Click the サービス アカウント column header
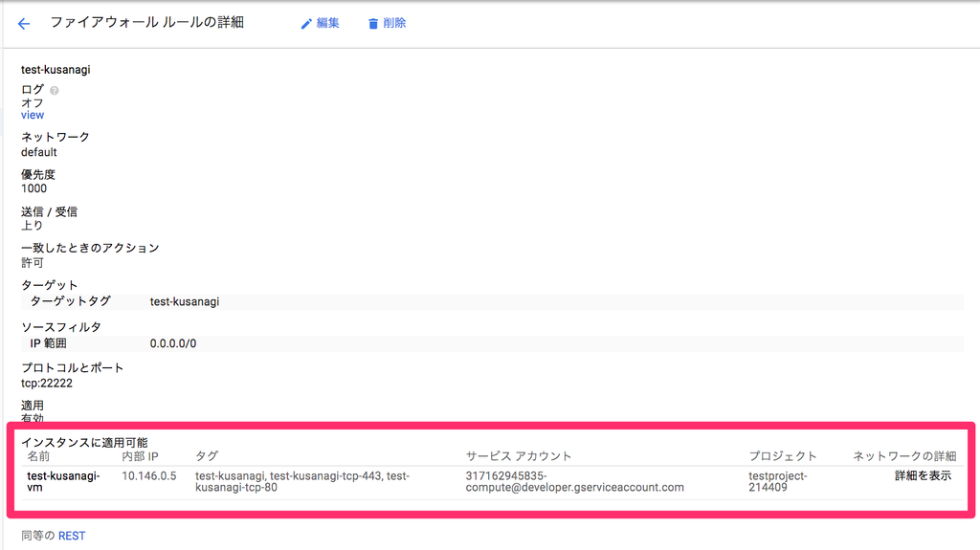The height and width of the screenshot is (550, 980). (519, 456)
